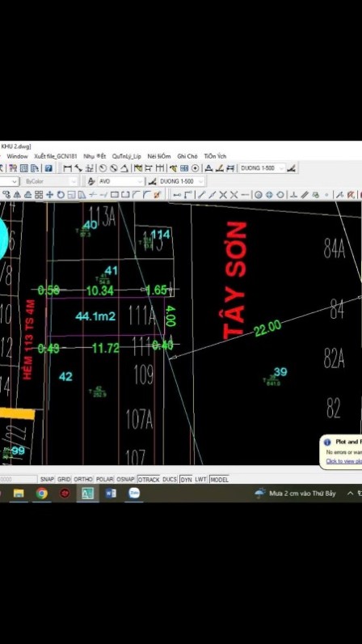
Task: Select the Mirror tool
Action: click(17, 194)
